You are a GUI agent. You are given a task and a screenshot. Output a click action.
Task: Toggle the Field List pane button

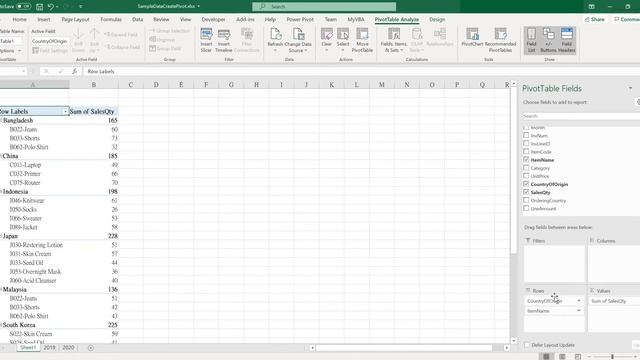tap(531, 40)
